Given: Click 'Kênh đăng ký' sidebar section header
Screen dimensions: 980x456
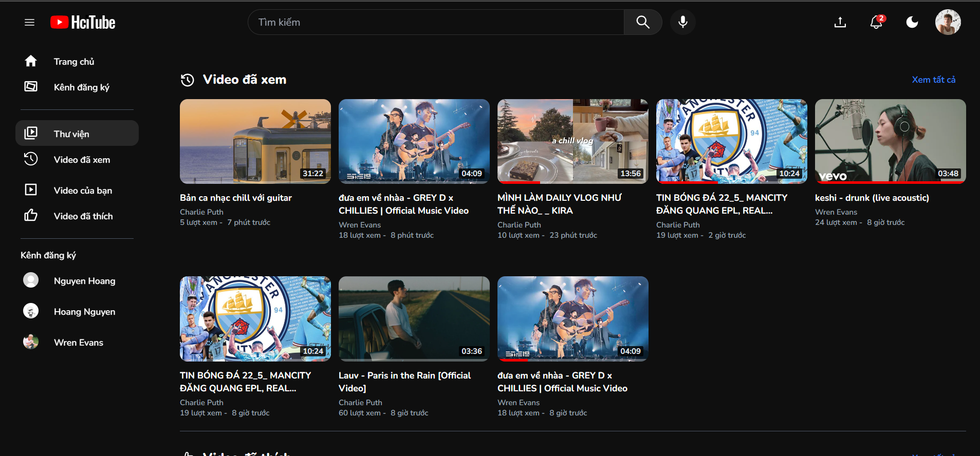Looking at the screenshot, I should click(x=48, y=255).
